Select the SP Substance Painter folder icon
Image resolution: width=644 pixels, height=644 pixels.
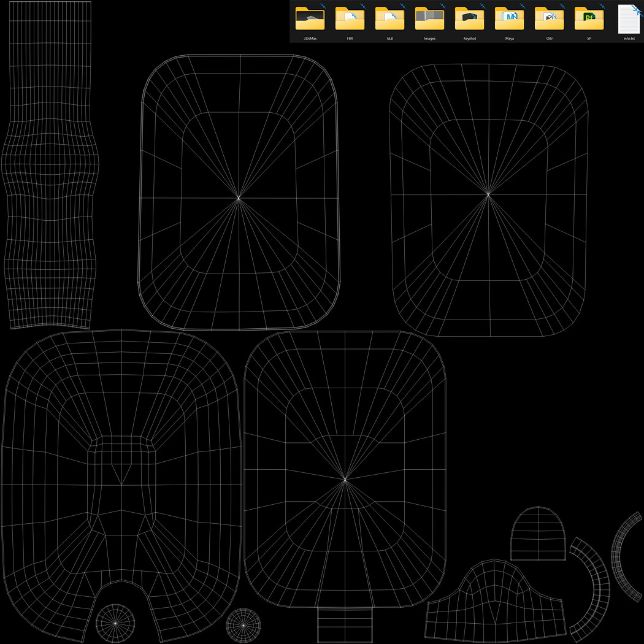589,18
